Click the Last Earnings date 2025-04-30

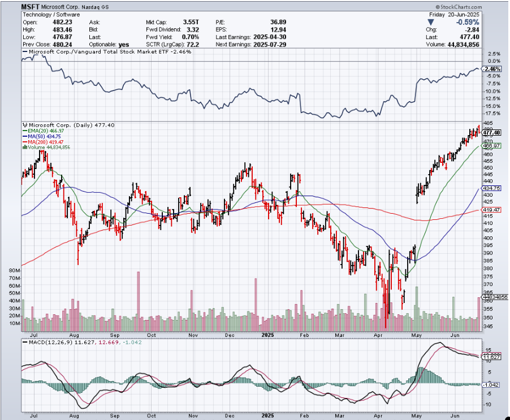point(270,37)
